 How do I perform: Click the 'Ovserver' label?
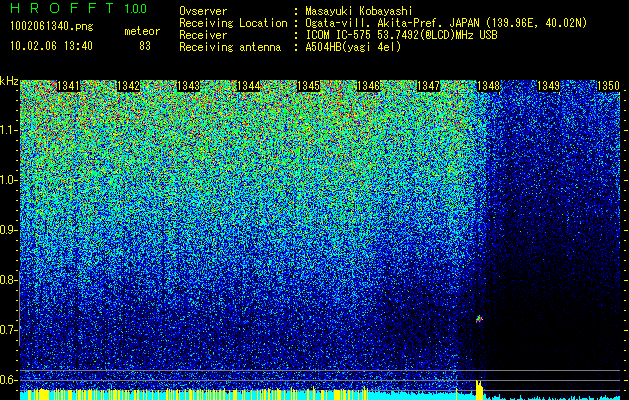203,11
